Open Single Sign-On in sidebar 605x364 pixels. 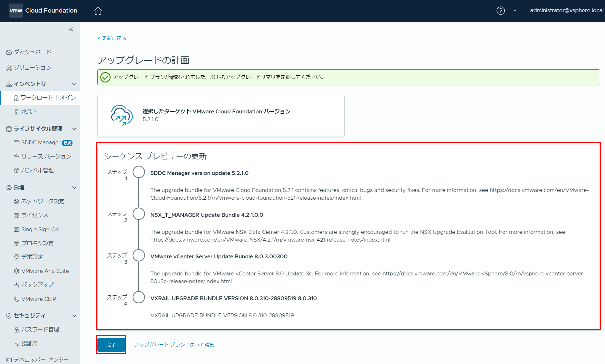tap(40, 229)
